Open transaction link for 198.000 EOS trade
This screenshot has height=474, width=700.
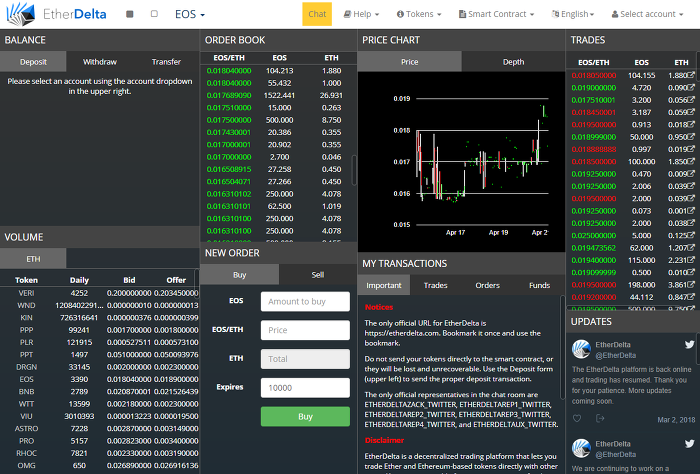pos(691,284)
